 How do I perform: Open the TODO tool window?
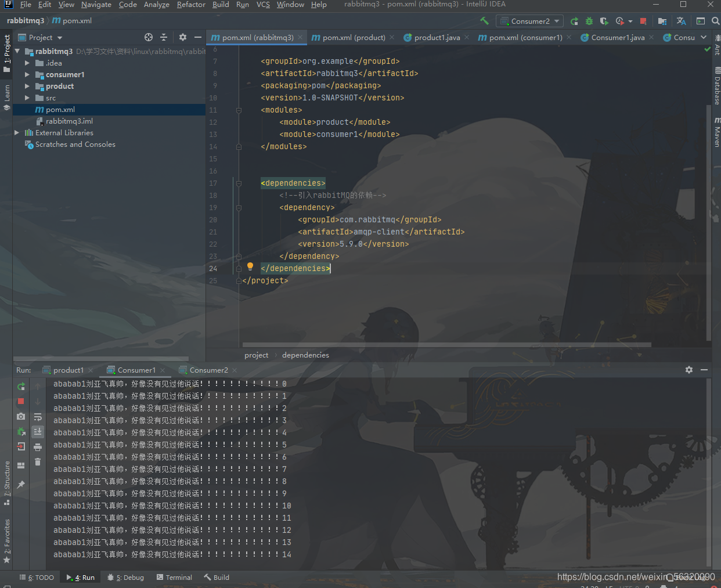pyautogui.click(x=37, y=578)
